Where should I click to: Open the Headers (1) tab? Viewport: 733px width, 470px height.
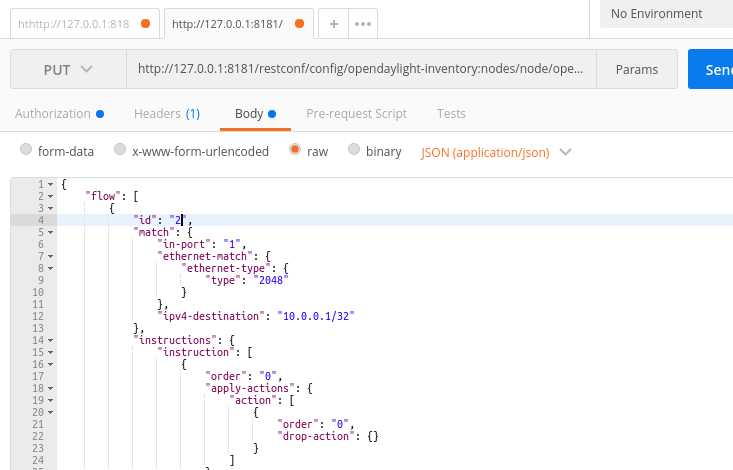(167, 114)
